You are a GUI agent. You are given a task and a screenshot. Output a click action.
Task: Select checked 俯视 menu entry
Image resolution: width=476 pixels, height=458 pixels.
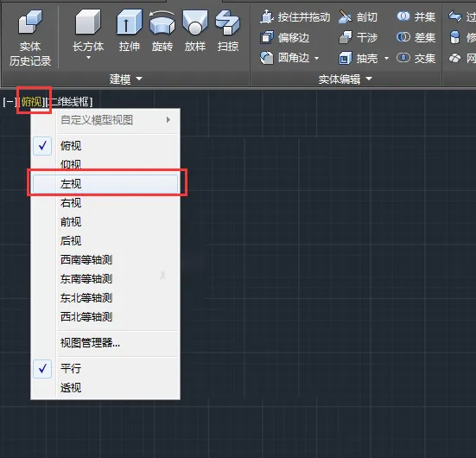pos(105,146)
